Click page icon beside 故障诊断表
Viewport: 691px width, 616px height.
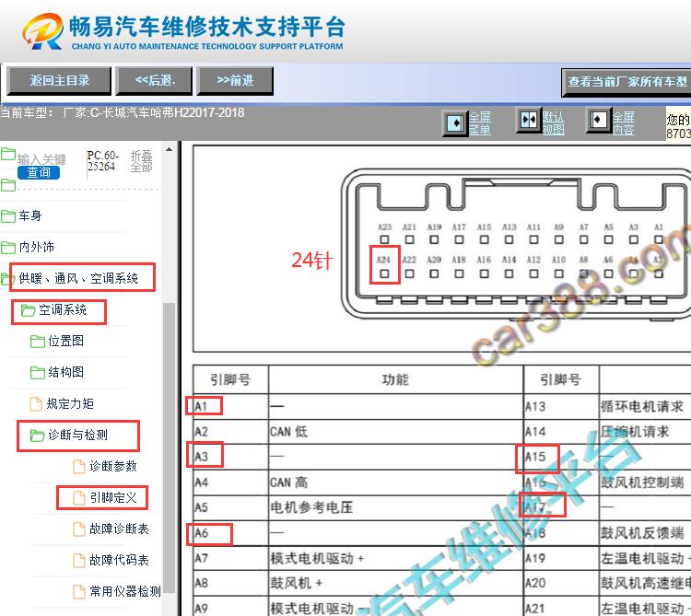tap(79, 529)
